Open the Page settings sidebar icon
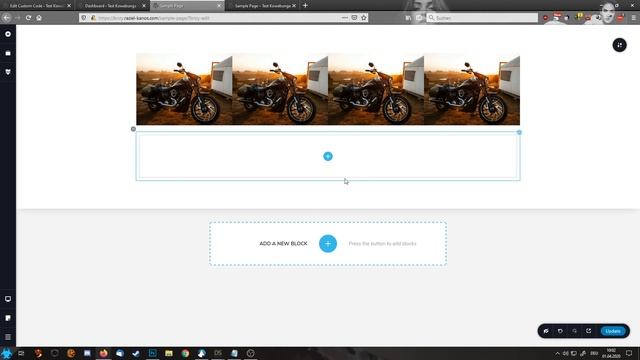This screenshot has width=640, height=360. pyautogui.click(x=8, y=318)
